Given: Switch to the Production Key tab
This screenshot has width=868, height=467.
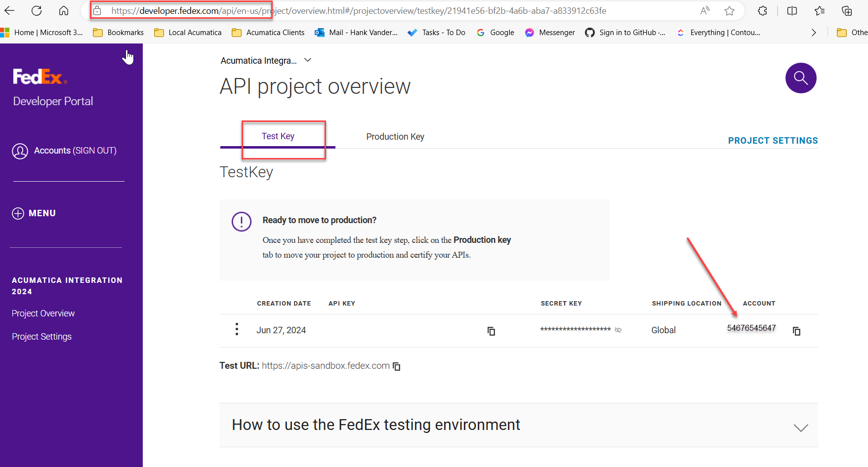Looking at the screenshot, I should [x=395, y=137].
